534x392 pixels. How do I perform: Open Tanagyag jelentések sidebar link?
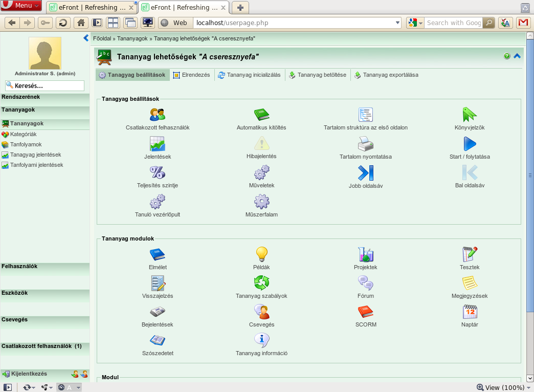pos(35,155)
